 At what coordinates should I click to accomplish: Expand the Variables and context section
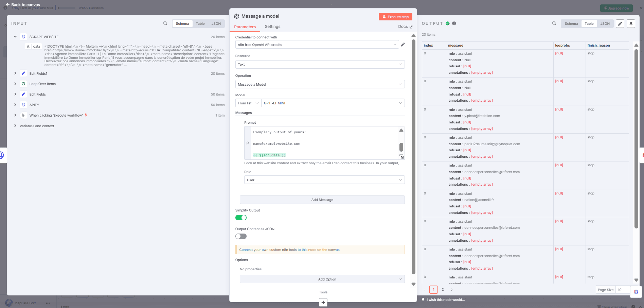point(15,126)
